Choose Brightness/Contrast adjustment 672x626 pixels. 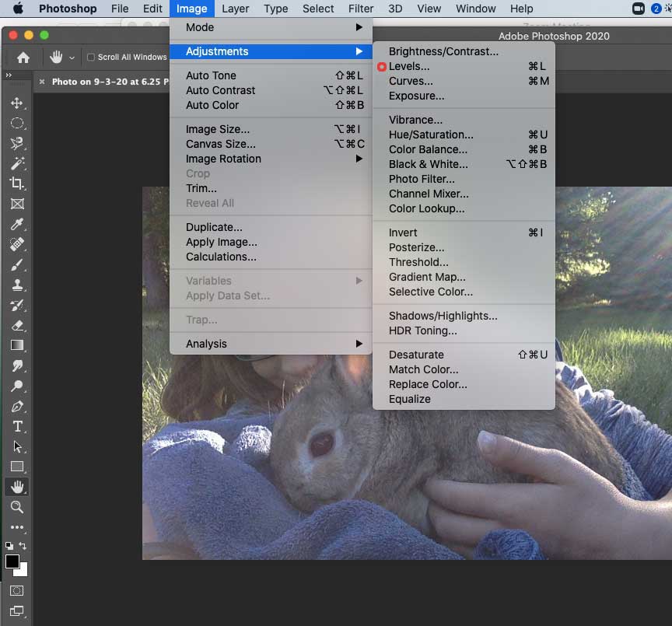pos(464,51)
